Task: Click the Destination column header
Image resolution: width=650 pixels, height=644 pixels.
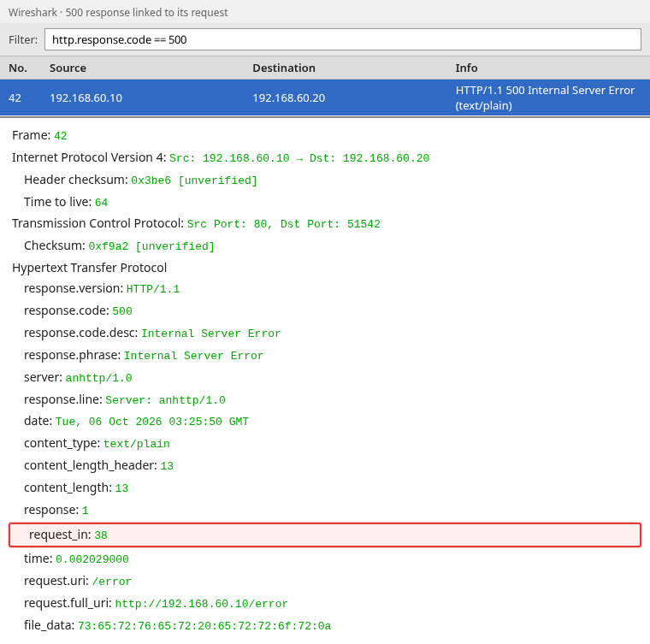Action: (x=284, y=68)
